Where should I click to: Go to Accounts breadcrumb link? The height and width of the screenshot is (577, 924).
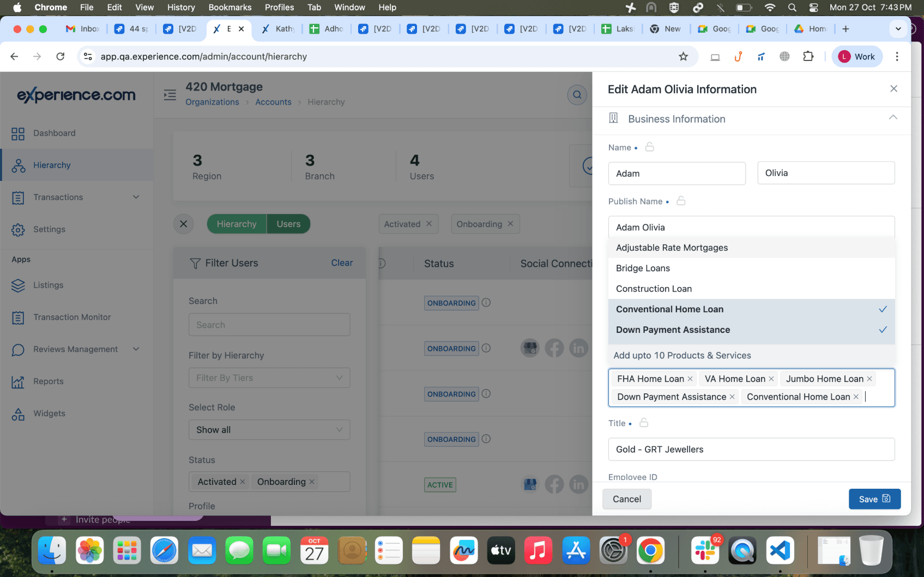273,102
